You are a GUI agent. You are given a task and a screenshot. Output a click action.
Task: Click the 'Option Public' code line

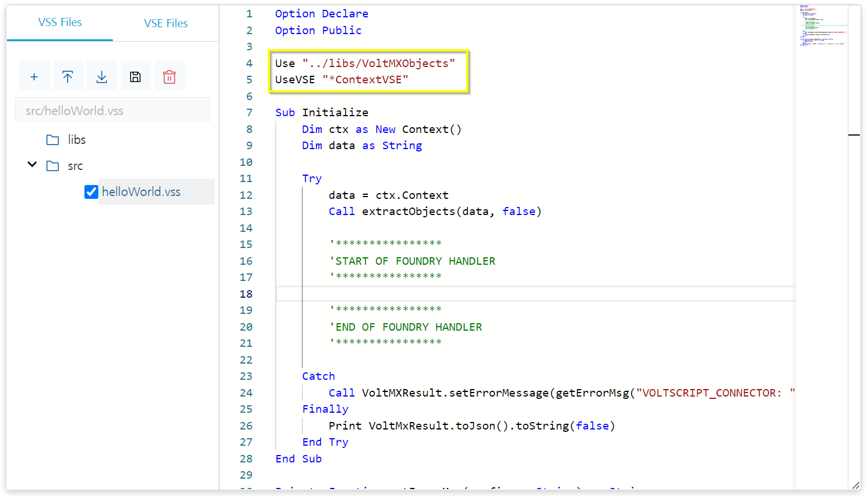[x=318, y=30]
